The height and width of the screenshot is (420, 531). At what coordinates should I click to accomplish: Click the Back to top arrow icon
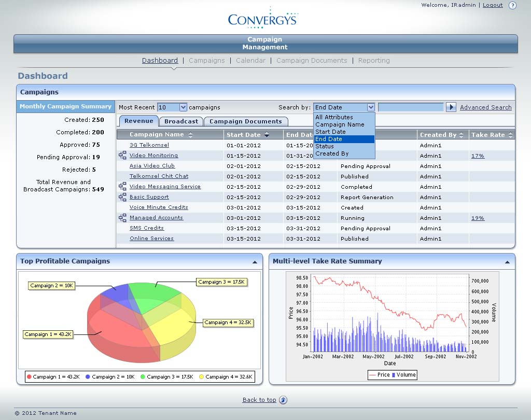(x=283, y=400)
